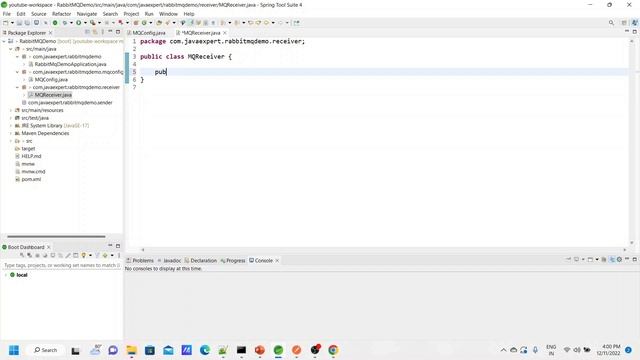Open File Explorer from the taskbar
640x360 pixels.
131,350
